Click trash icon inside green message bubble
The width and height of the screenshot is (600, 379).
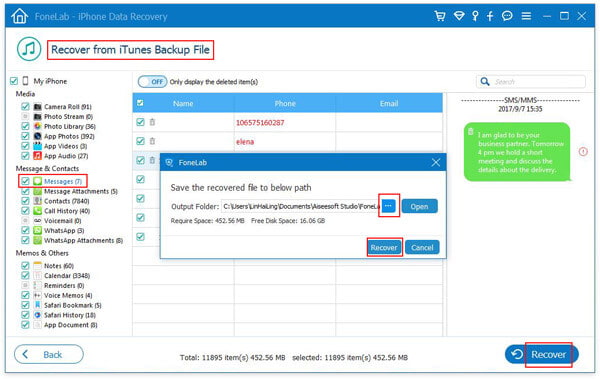(x=471, y=131)
